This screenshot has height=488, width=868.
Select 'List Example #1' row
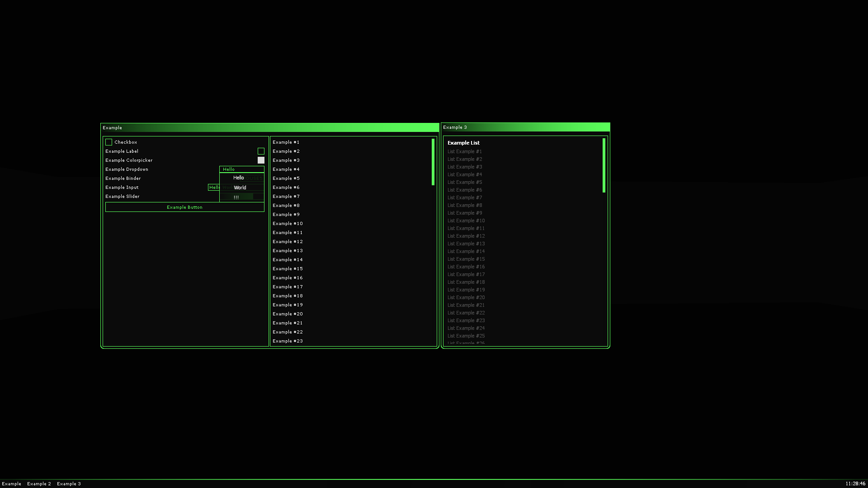coord(465,151)
